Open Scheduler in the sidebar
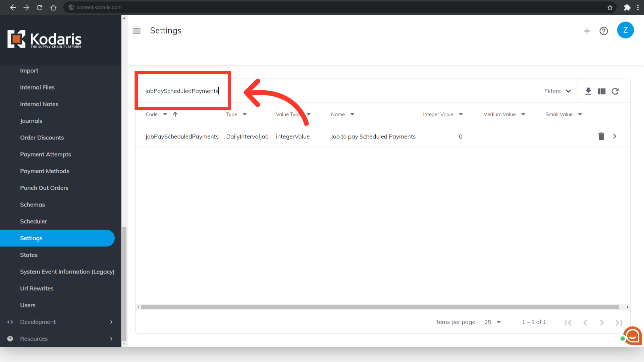 tap(34, 221)
